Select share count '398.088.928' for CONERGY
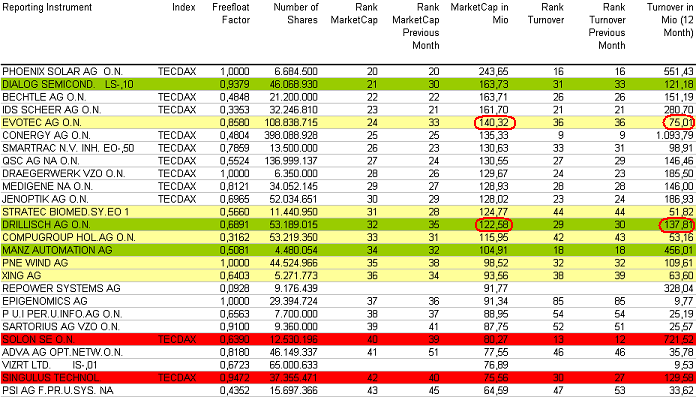This screenshot has height=397, width=696. [291, 135]
